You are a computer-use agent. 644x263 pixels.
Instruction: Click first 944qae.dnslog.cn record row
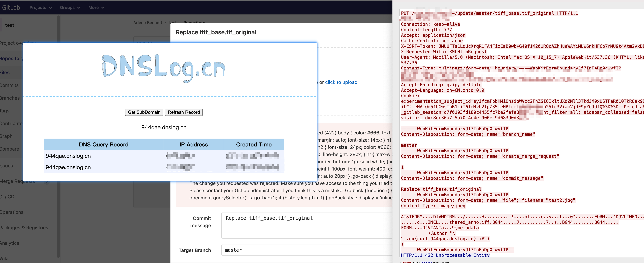[x=164, y=156]
